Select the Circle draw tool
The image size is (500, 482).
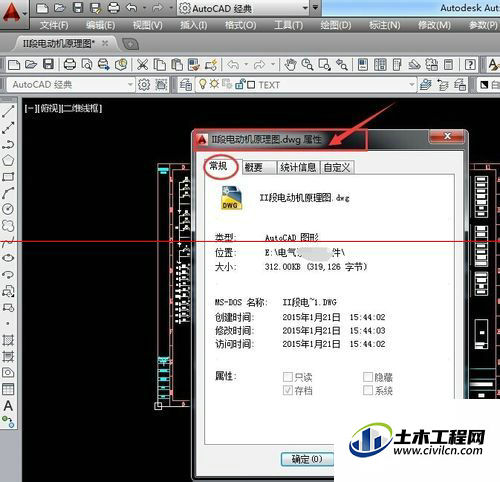(8, 209)
